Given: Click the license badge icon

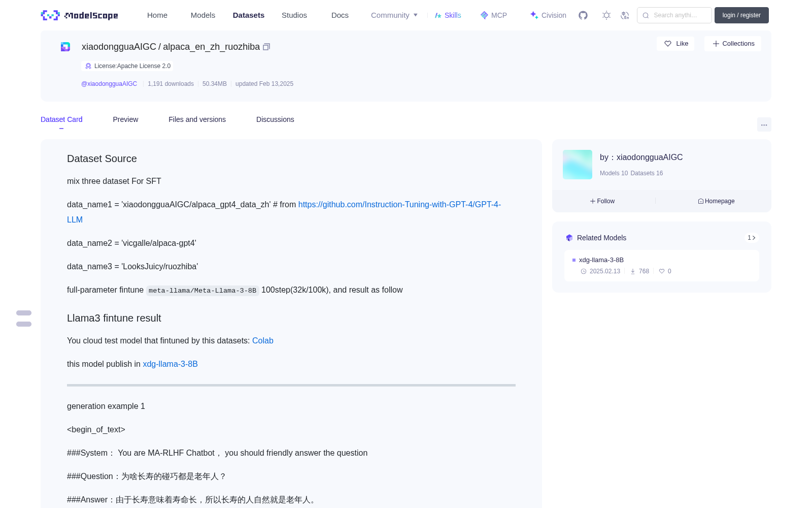Looking at the screenshot, I should [x=88, y=66].
